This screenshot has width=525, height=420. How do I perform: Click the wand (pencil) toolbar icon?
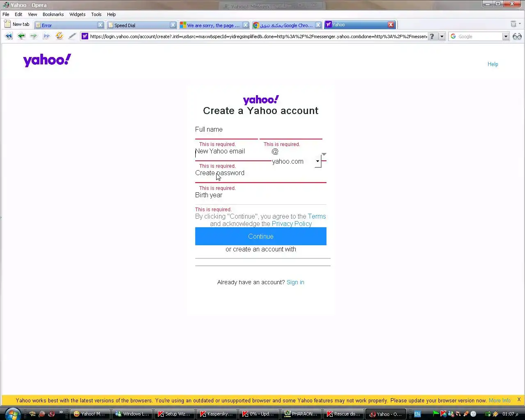(72, 36)
